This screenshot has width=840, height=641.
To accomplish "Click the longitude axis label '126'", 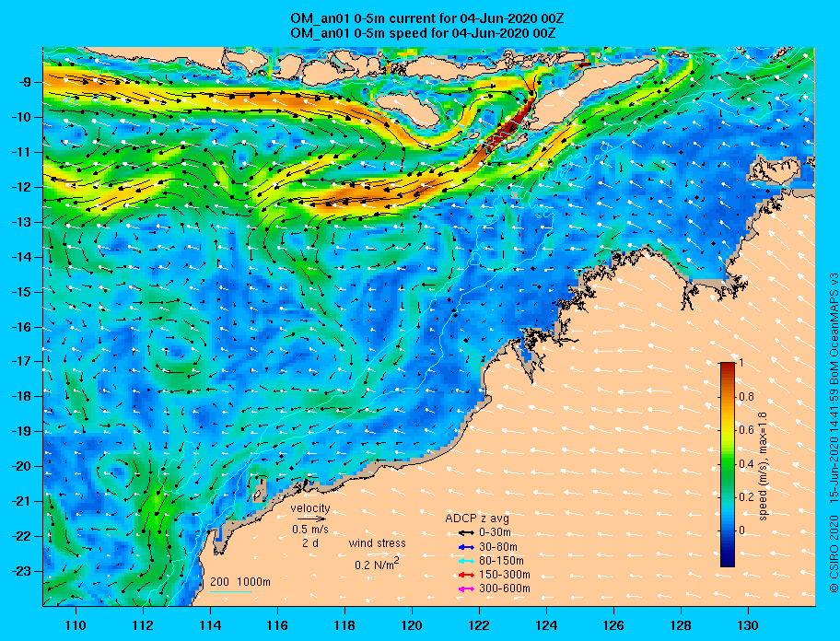I will click(613, 625).
